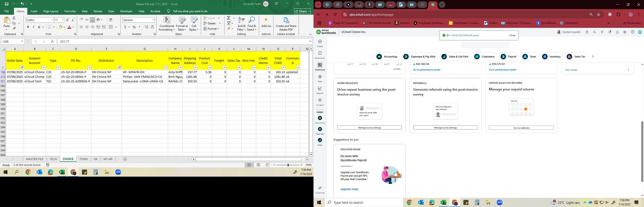Click Create and Share Adobe PDF

pyautogui.click(x=286, y=24)
